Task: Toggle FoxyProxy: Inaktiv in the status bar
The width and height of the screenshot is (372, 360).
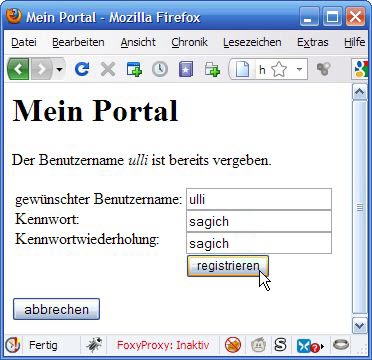Action: tap(163, 345)
